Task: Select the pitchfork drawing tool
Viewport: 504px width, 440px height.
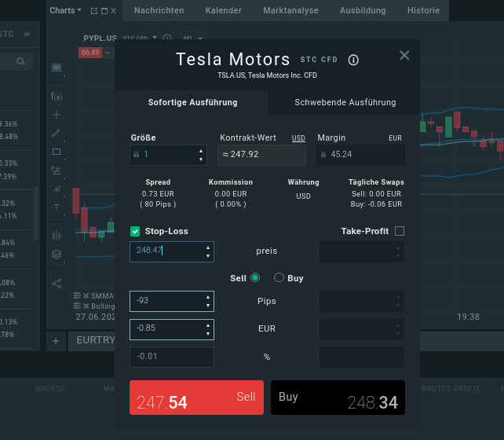Action: coord(57,189)
